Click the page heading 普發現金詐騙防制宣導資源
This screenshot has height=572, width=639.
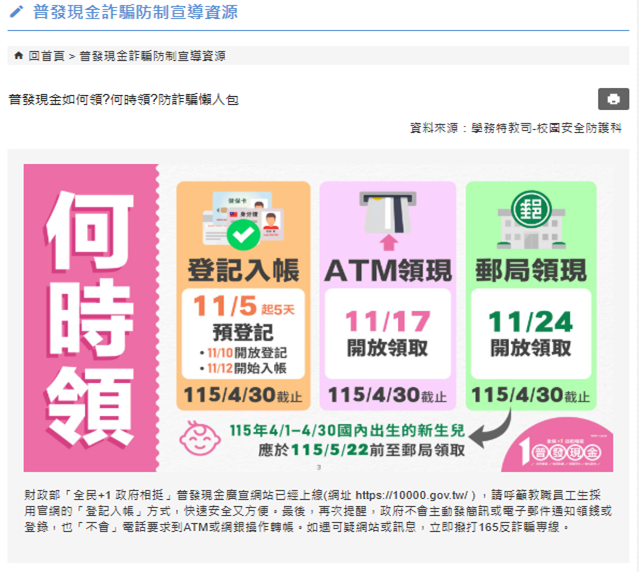pyautogui.click(x=135, y=13)
